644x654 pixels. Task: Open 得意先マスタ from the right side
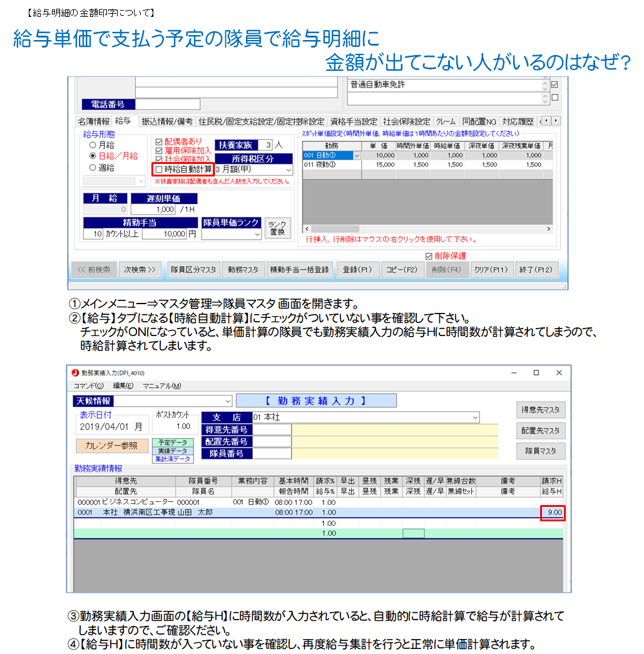tap(541, 410)
